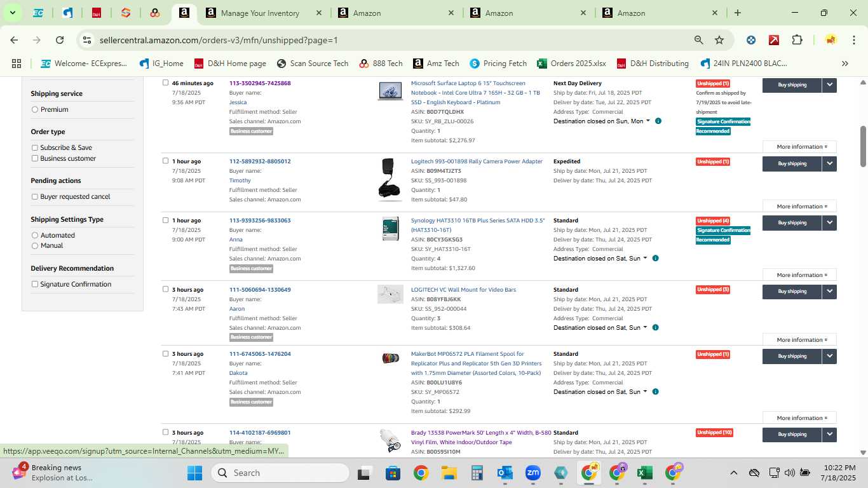Check the Signature Confirmation filter
Image resolution: width=868 pixels, height=488 pixels.
click(x=35, y=284)
